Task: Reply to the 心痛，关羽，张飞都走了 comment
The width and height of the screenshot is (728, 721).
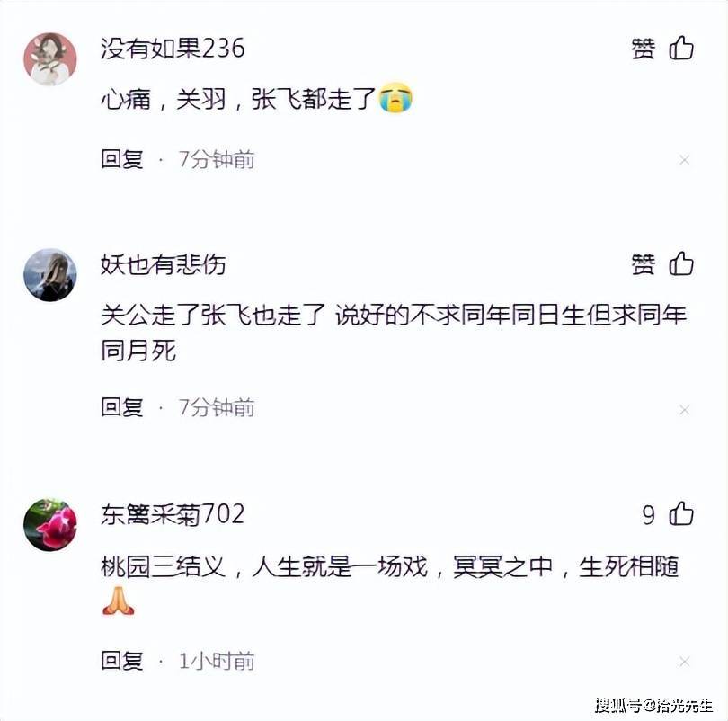Action: tap(122, 159)
